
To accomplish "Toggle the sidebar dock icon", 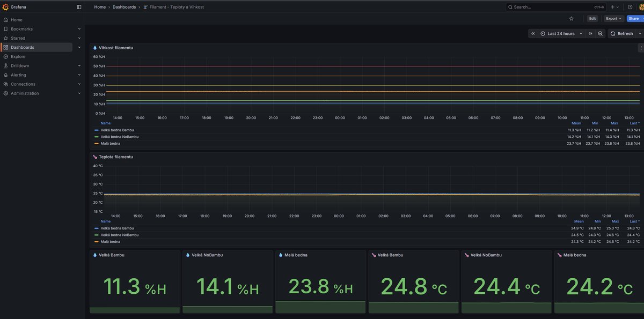I will tap(79, 7).
